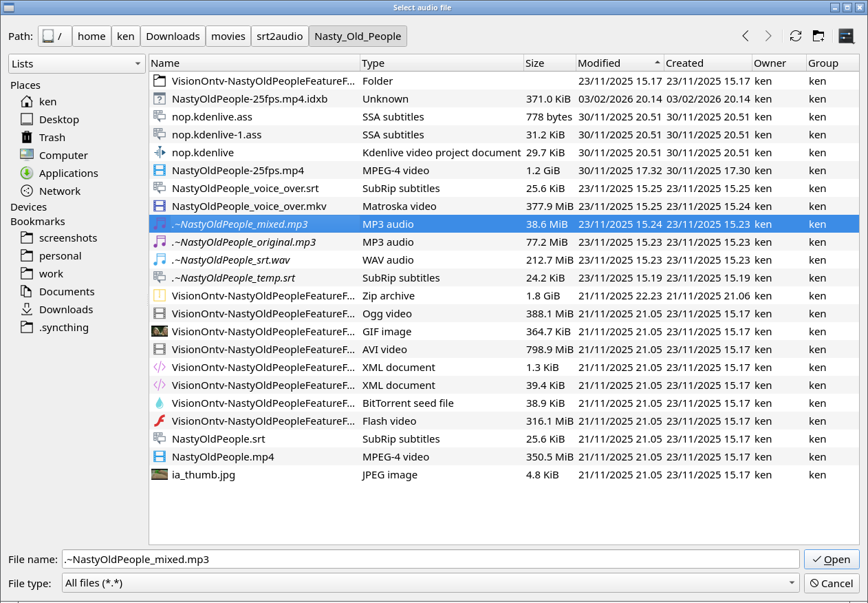Toggle sort order on Modified column
Screen dimensions: 868x603
point(620,63)
